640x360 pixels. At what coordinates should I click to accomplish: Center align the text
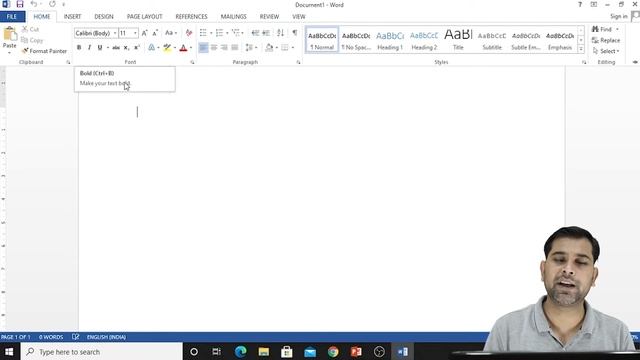point(213,48)
